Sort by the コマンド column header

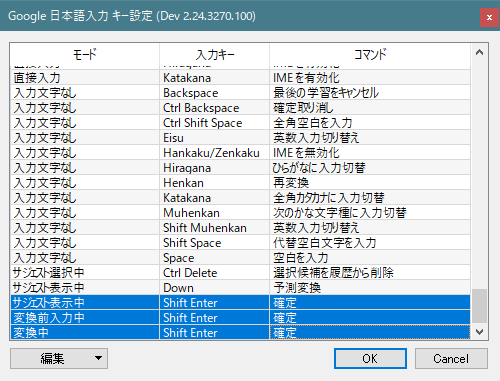pyautogui.click(x=370, y=54)
